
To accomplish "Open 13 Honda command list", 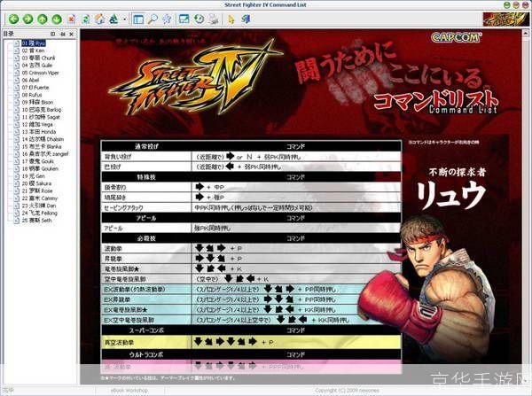I will (x=39, y=131).
